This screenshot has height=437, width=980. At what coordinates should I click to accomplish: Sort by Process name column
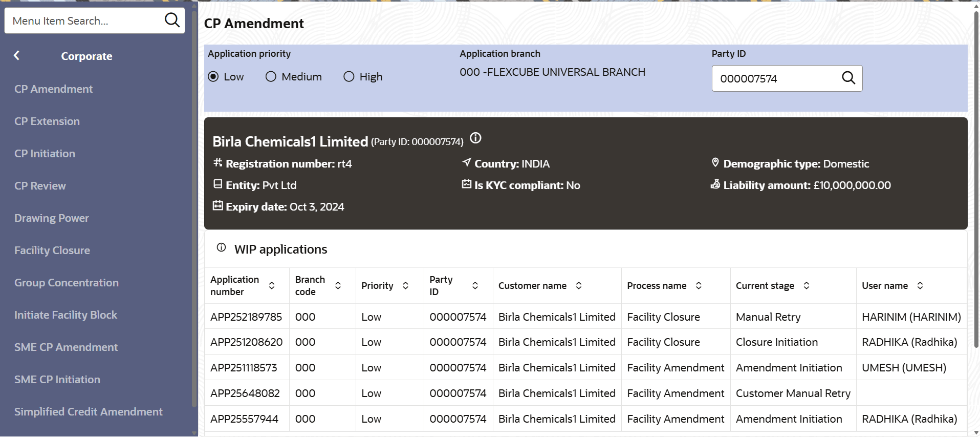pos(699,286)
